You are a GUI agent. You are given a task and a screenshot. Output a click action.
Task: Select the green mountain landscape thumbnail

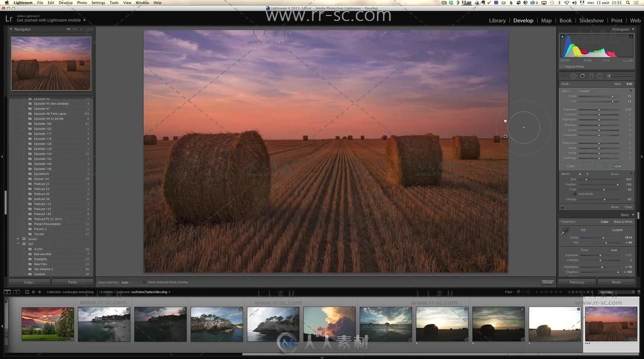tap(47, 324)
